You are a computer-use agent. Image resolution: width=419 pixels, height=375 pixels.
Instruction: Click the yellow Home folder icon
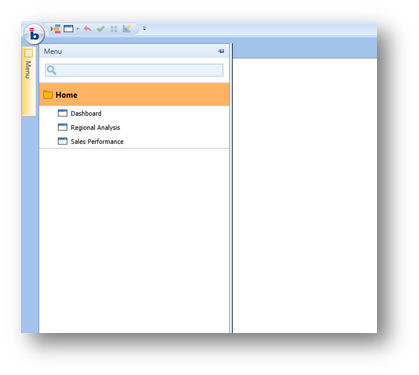click(x=48, y=95)
